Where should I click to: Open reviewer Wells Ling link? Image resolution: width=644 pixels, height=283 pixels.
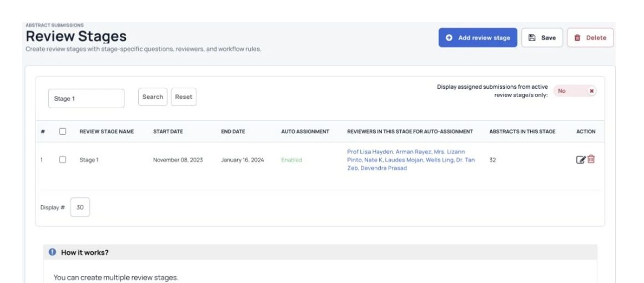(x=440, y=160)
